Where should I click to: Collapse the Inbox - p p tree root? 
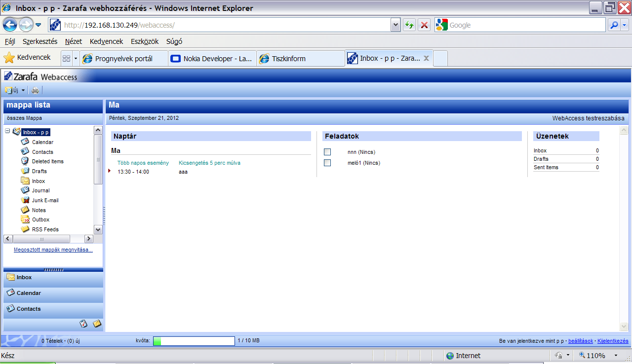pyautogui.click(x=7, y=131)
